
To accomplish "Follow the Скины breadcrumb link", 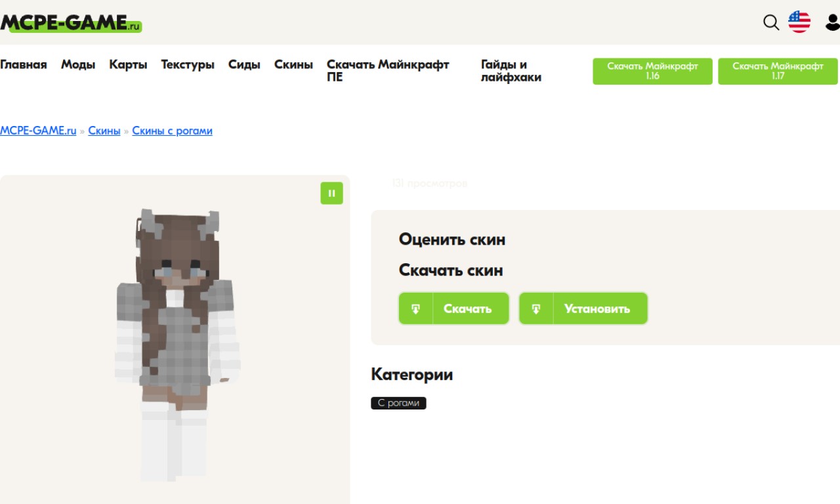I will click(x=104, y=131).
